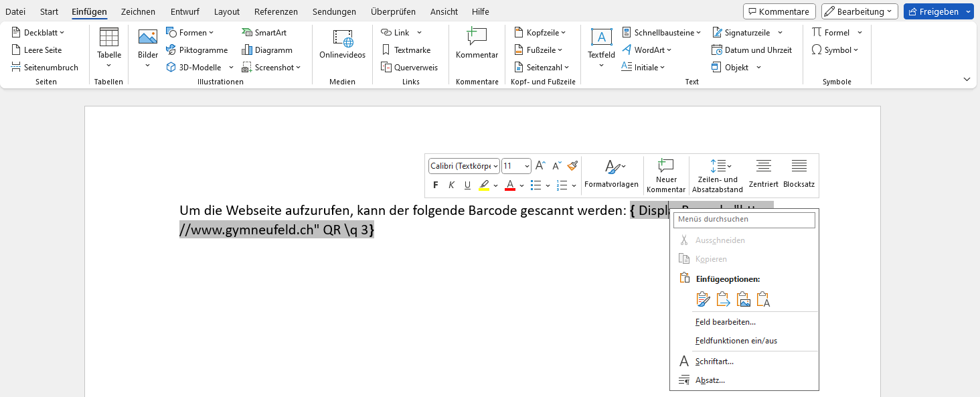Open numbered list style dropdown

tap(574, 185)
